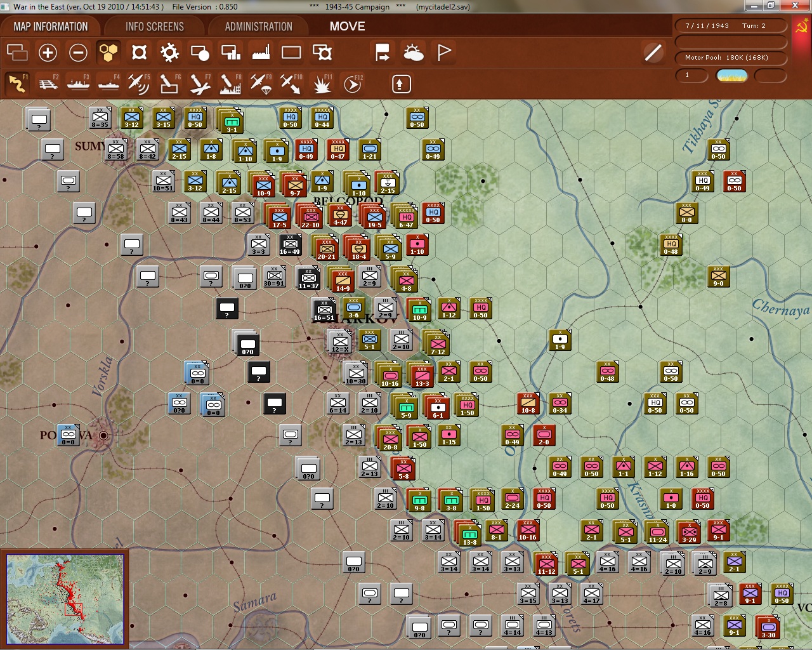Click the date and turn display

731,26
